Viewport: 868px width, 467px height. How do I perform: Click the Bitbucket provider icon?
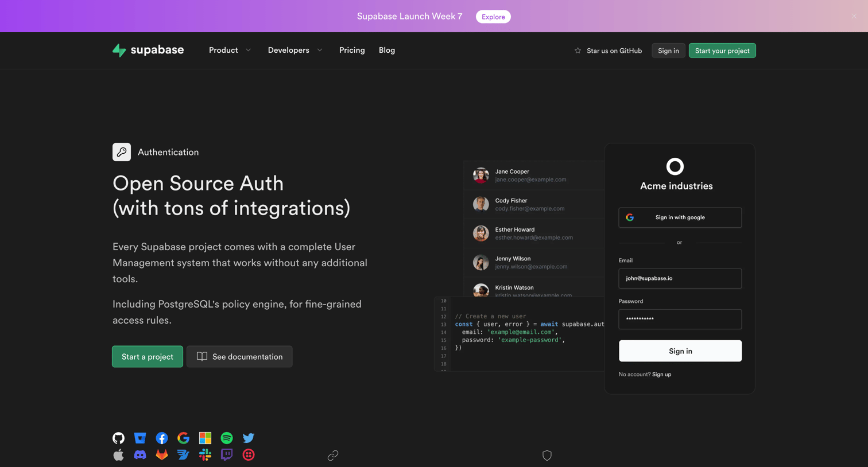coord(140,438)
